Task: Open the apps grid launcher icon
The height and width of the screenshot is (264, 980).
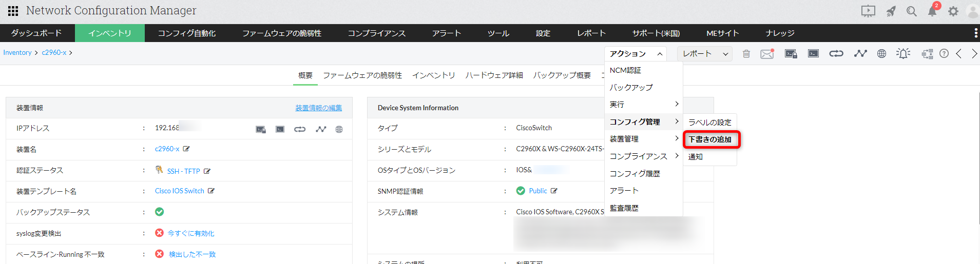Action: tap(13, 11)
